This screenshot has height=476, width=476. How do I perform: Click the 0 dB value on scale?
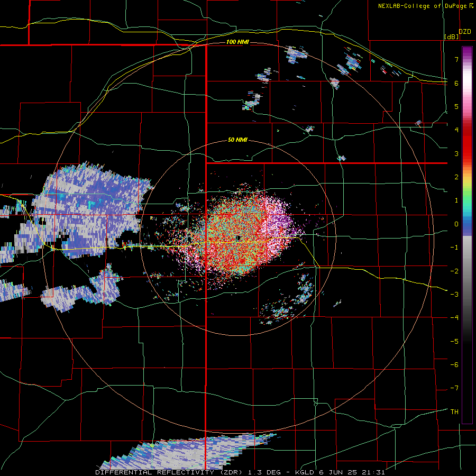click(456, 224)
